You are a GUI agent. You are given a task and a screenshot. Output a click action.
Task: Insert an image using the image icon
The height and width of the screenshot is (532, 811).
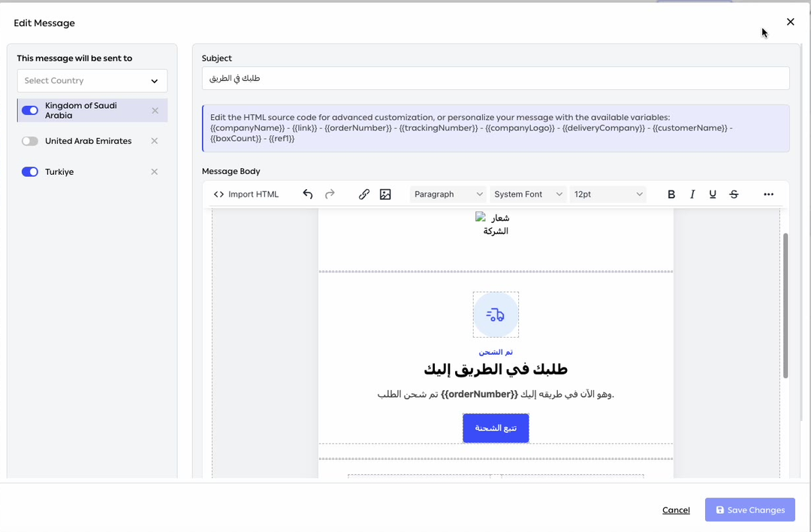[385, 194]
